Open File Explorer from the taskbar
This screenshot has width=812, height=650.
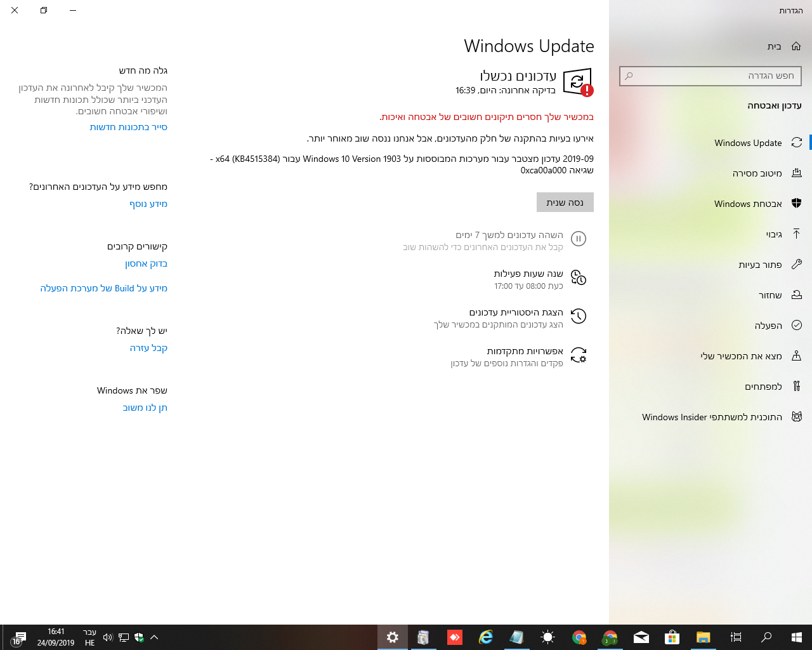(703, 637)
